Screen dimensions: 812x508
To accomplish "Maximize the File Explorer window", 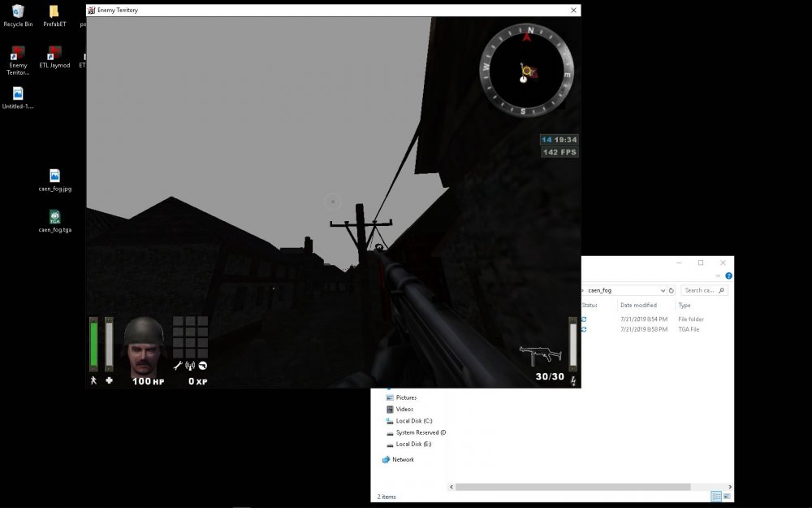I will click(701, 263).
